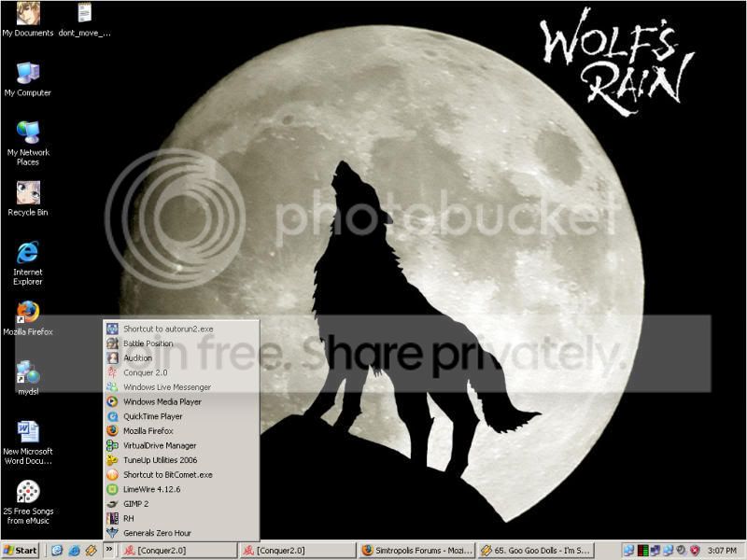Collapse the quick launch overflow chevron
The height and width of the screenshot is (560, 747).
[108, 550]
